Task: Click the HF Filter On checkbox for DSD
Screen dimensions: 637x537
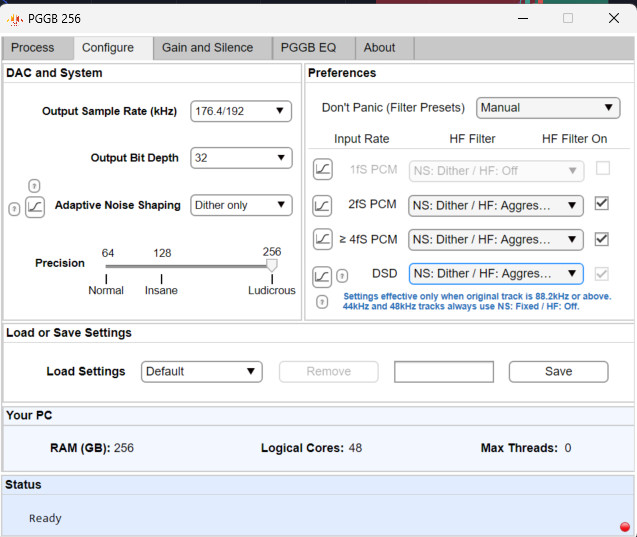Action: coord(602,273)
